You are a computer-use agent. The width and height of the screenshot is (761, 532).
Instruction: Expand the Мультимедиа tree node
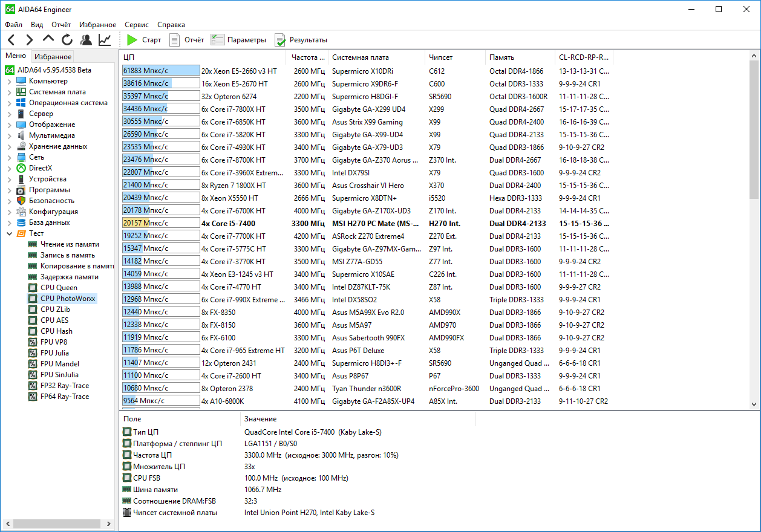(9, 135)
